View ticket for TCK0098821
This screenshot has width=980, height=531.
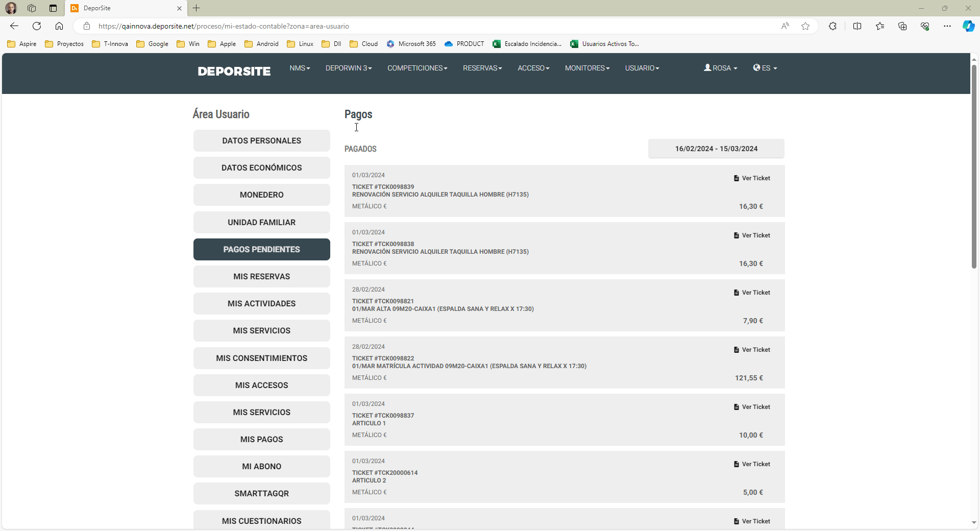pos(751,293)
